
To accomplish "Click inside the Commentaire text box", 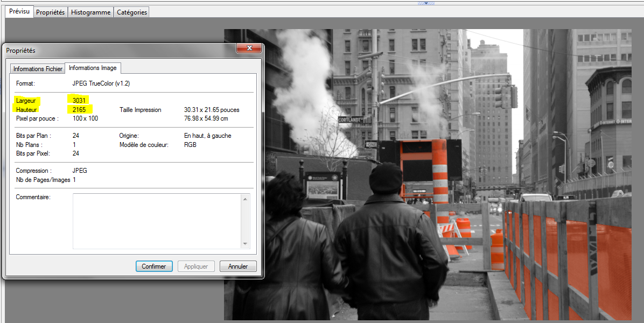I will [156, 221].
